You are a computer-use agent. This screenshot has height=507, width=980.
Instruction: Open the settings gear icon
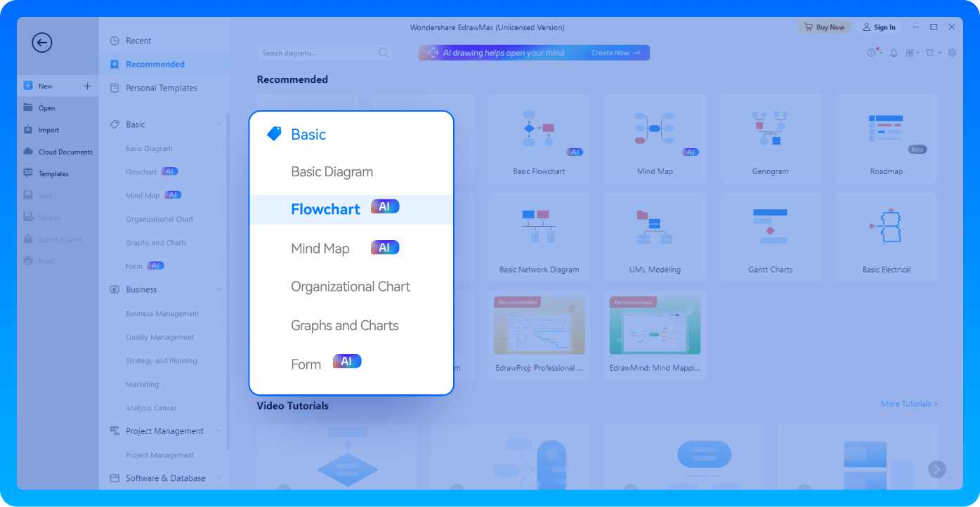coord(952,53)
